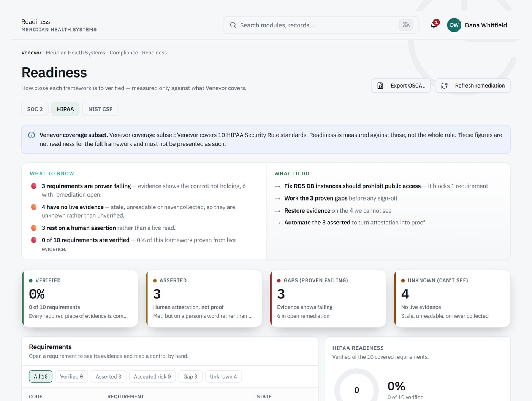Viewport: 532px width, 401px height.
Task: Click the Requirements section title
Action: [x=50, y=347]
